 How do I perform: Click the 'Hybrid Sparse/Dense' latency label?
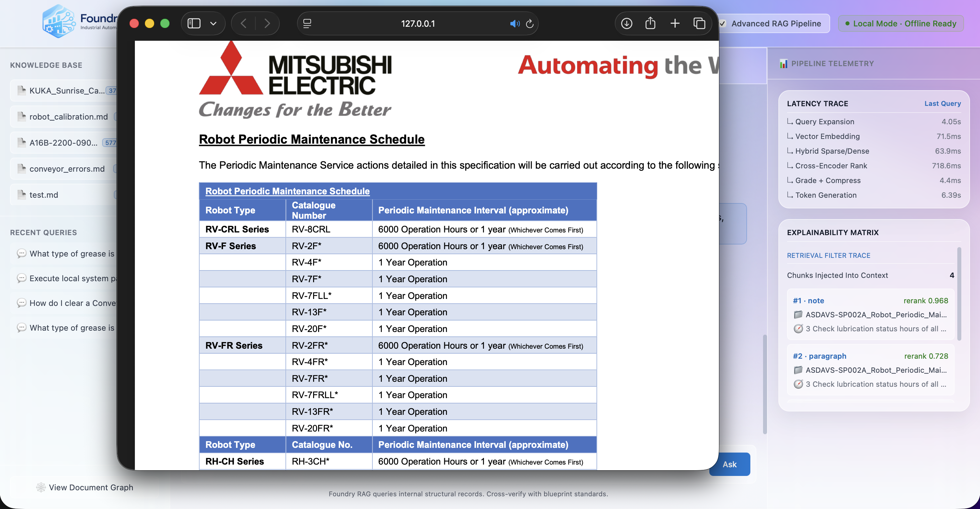(832, 151)
